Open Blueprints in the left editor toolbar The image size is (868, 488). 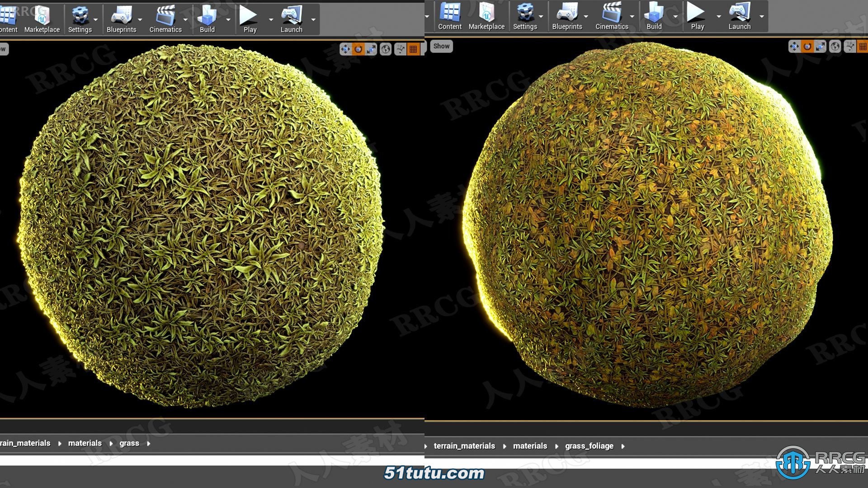click(x=121, y=19)
